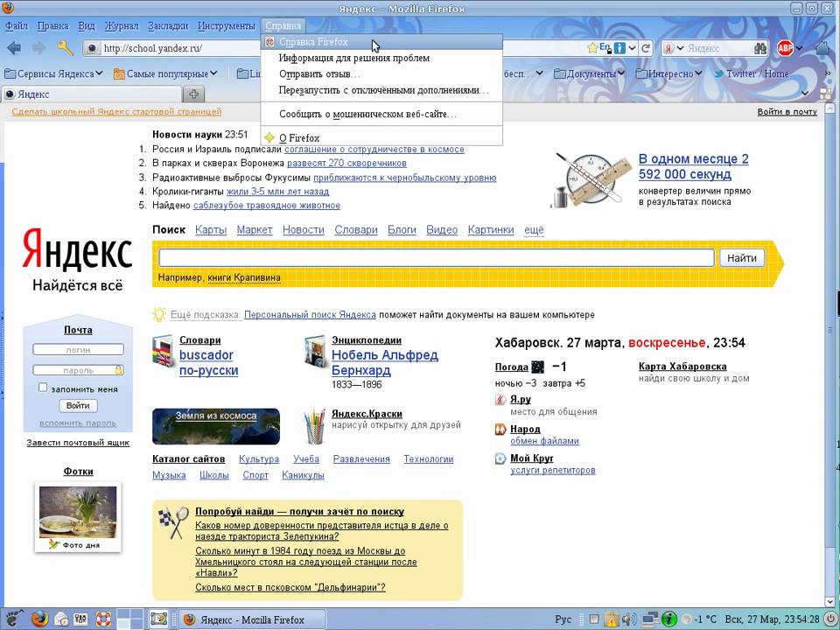Image resolution: width=840 pixels, height=630 pixels.
Task: Go to the home page icon
Action: pyautogui.click(x=822, y=47)
